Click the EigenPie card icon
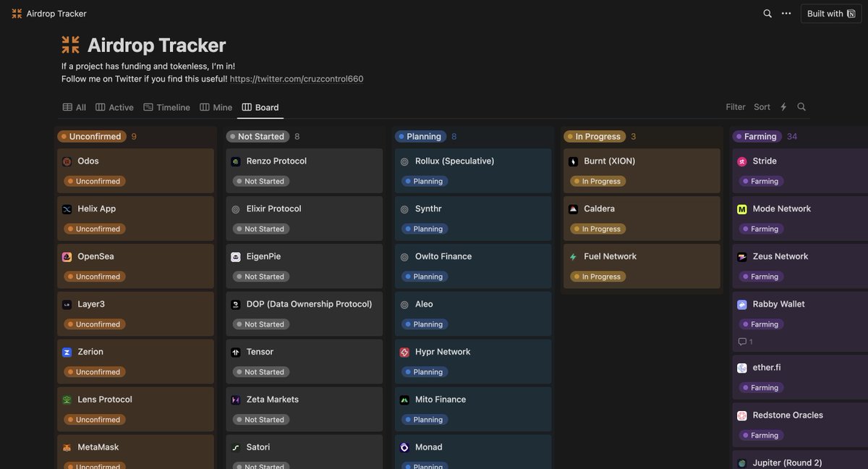The width and height of the screenshot is (868, 469). pos(236,257)
